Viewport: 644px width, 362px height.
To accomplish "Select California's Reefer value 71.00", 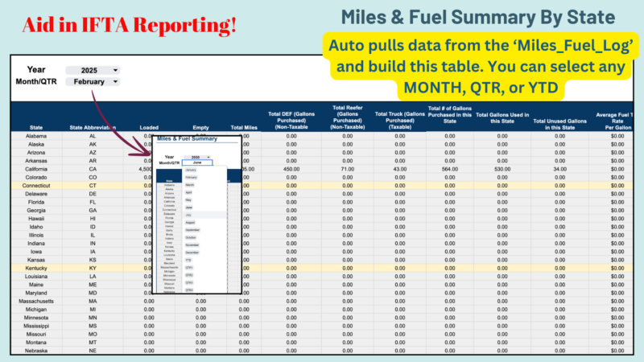I will [348, 169].
